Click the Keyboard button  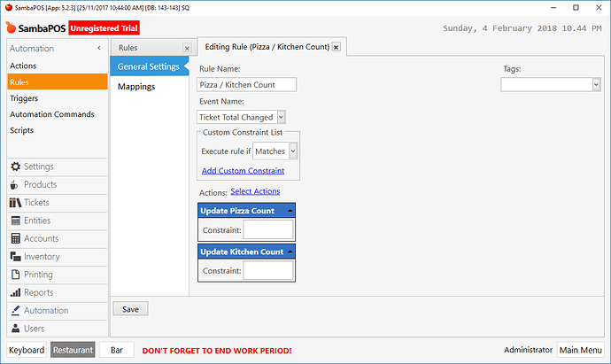(27, 350)
